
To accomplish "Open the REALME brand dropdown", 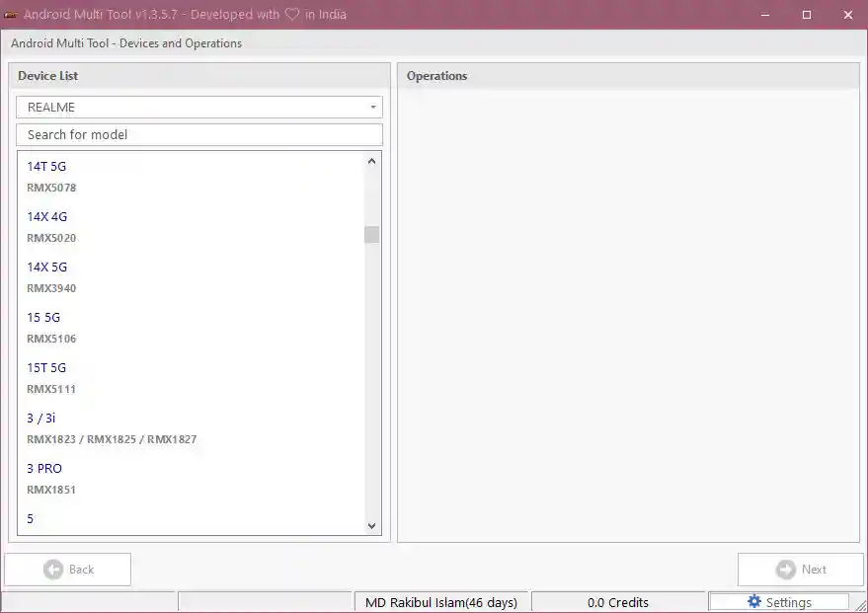I will (198, 108).
